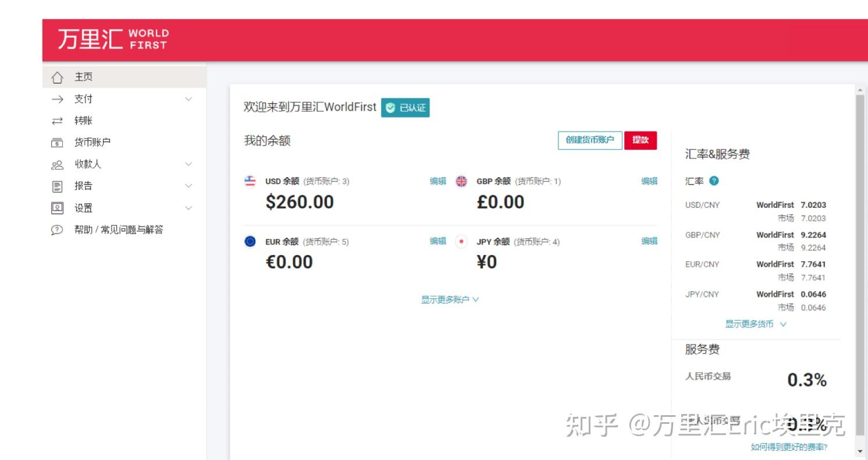Expand the 报告 menu chevron
The height and width of the screenshot is (460, 868).
[188, 186]
